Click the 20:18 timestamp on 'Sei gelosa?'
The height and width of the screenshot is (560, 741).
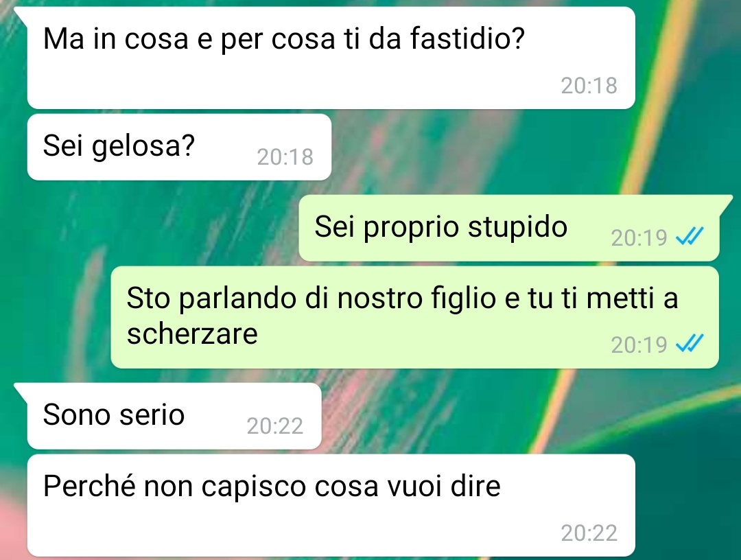pos(285,157)
